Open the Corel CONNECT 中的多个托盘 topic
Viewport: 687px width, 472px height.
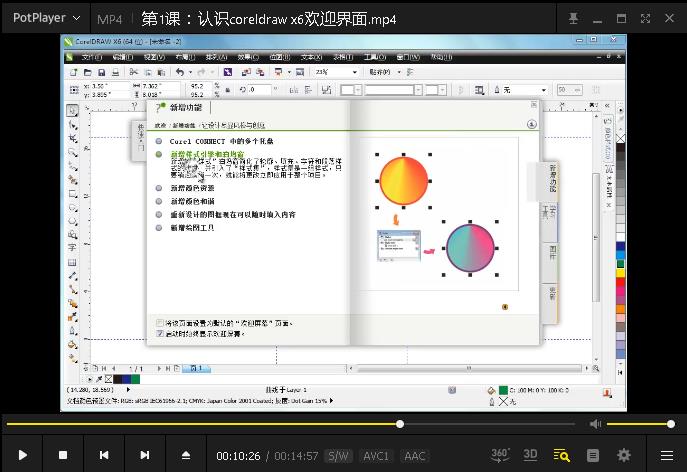pyautogui.click(x=221, y=141)
